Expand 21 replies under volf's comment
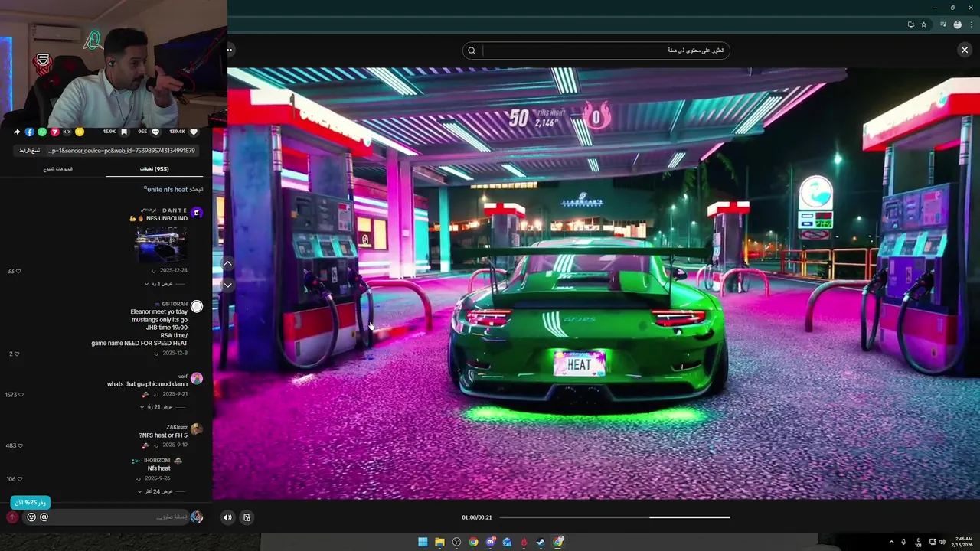Screen dimensions: 980x551 pyautogui.click(x=157, y=407)
